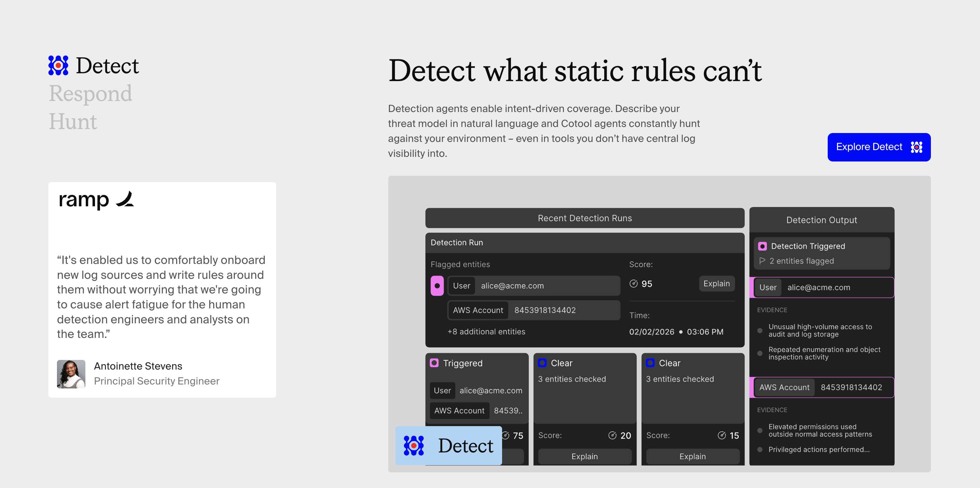
Task: Click the score gauge icon beside 95
Action: pyautogui.click(x=633, y=284)
